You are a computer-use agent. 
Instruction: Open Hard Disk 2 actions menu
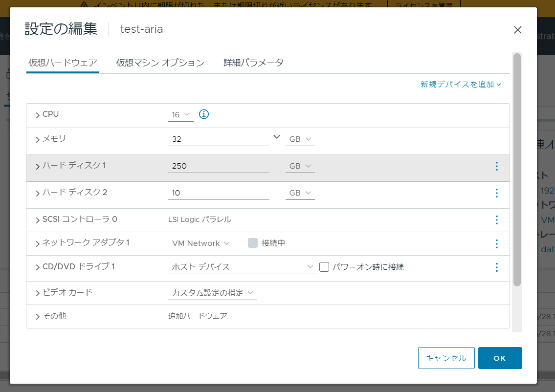pos(497,193)
